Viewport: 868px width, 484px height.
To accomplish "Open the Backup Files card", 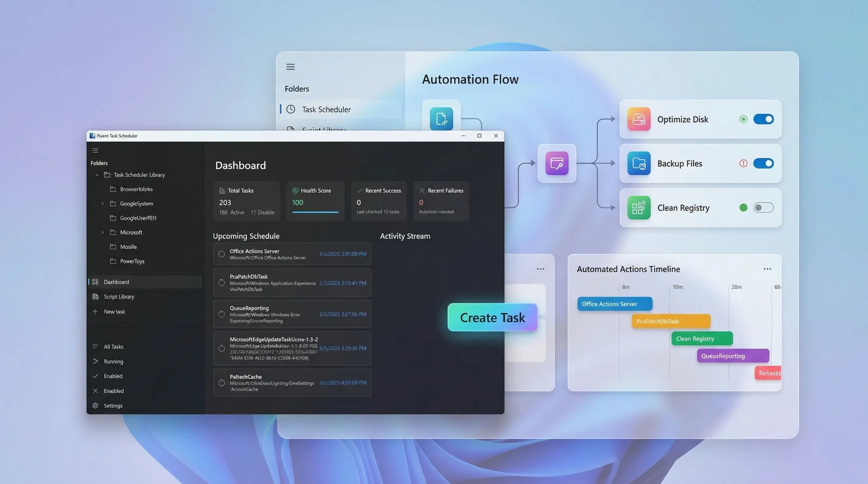I will (x=700, y=163).
